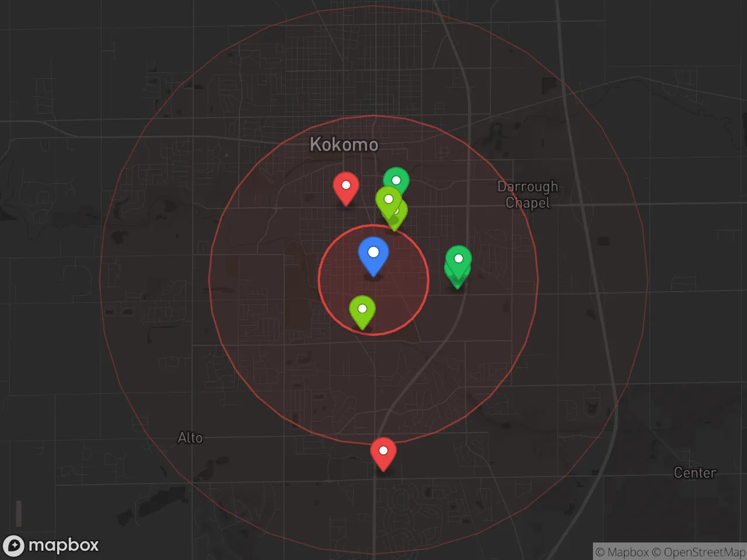Click the partially hidden lime marker's tip

(395, 229)
